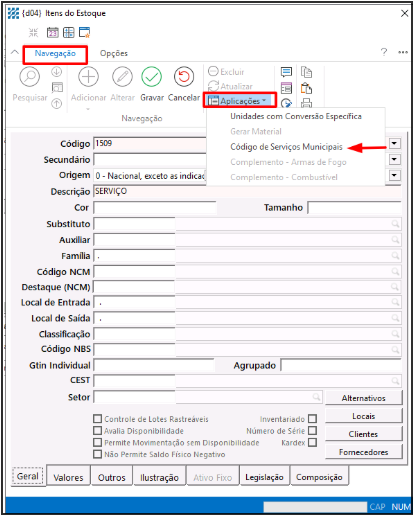Expand the Origem dropdown arrow
The width and height of the screenshot is (414, 516).
coord(394,175)
